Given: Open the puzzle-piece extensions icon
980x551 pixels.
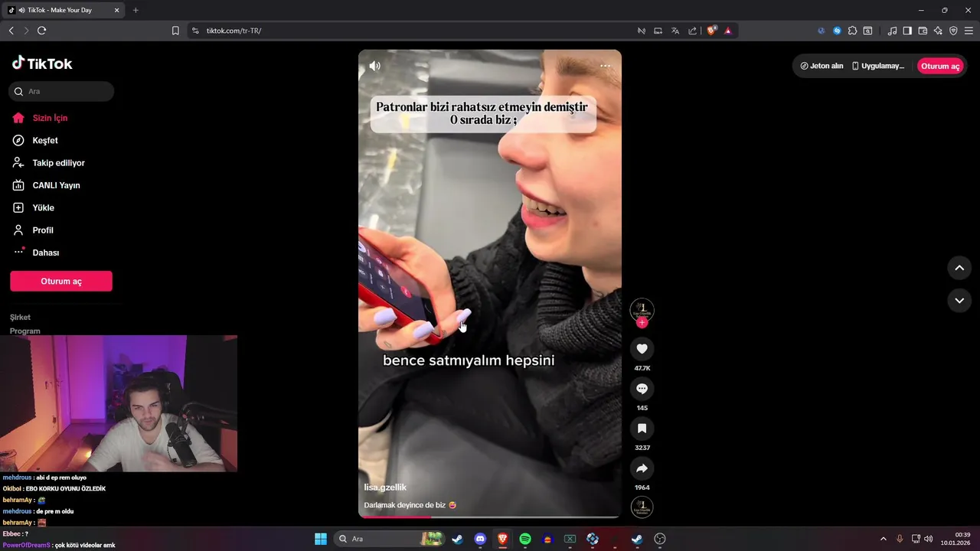Looking at the screenshot, I should (x=852, y=31).
